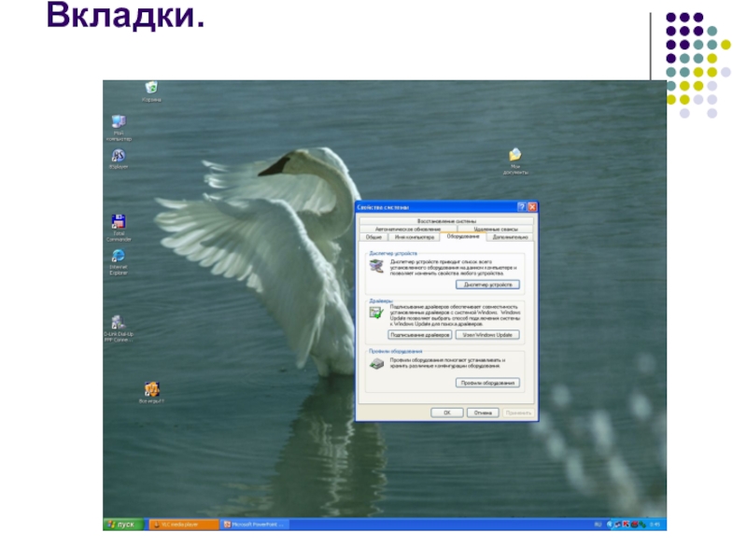Image resolution: width=747 pixels, height=560 pixels.
Task: Click the drivers signing section icon
Action: [376, 313]
